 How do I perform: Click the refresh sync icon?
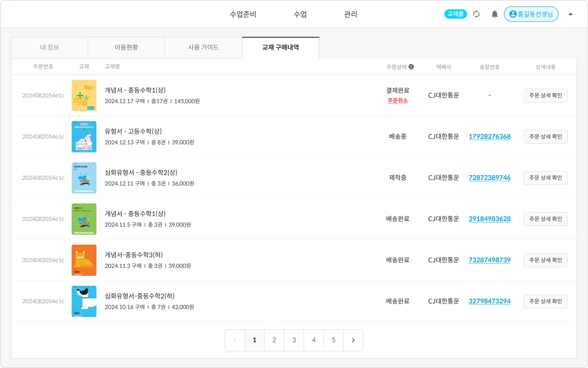[476, 14]
